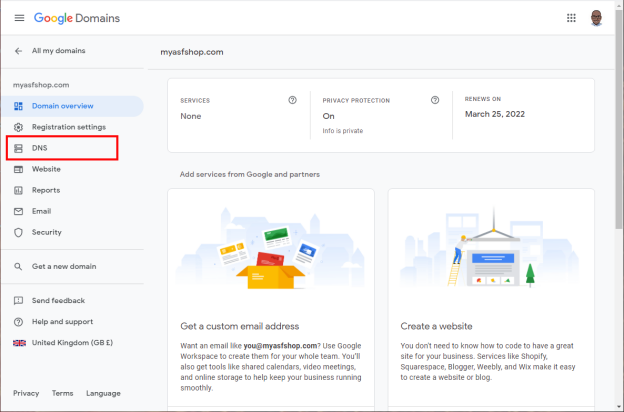Click the help icon beside Privacy Protection

(x=435, y=100)
